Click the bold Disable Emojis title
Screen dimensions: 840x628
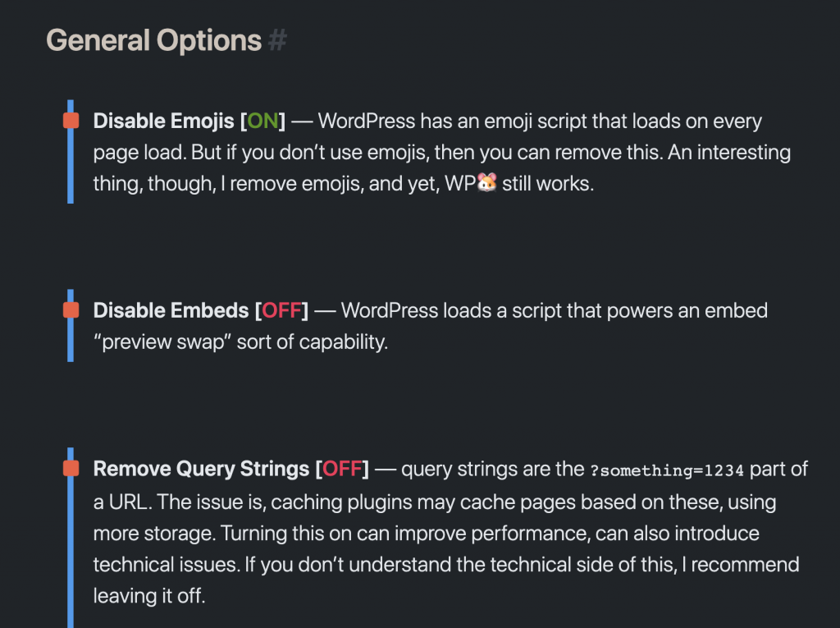click(x=164, y=121)
